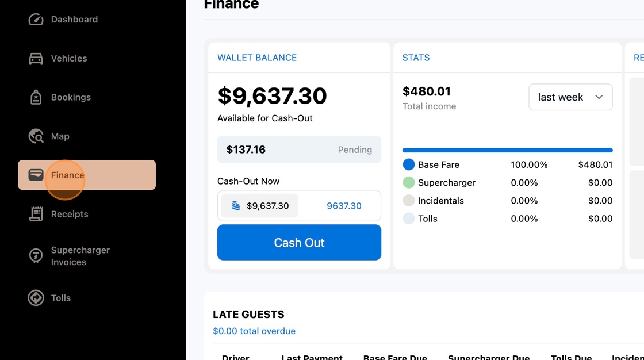Click the Supercharger Invoices icon

pos(36,256)
